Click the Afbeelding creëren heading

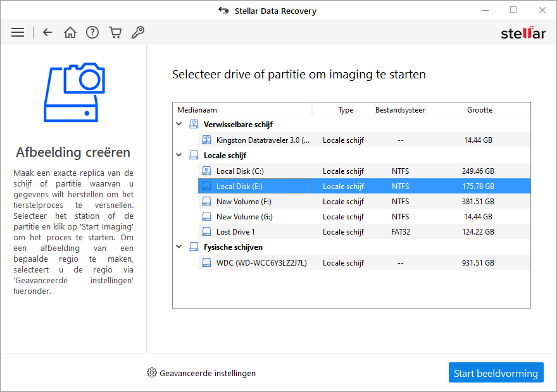pyautogui.click(x=73, y=152)
